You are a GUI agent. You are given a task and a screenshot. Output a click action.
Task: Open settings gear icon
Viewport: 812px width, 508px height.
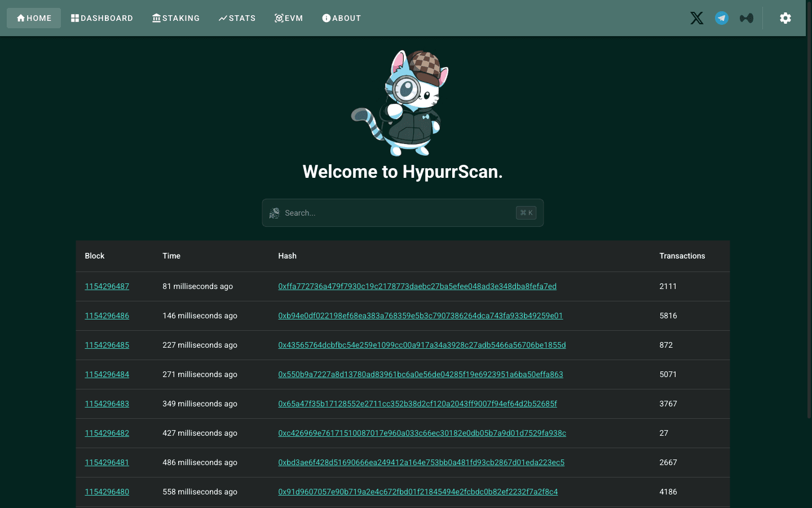point(785,18)
